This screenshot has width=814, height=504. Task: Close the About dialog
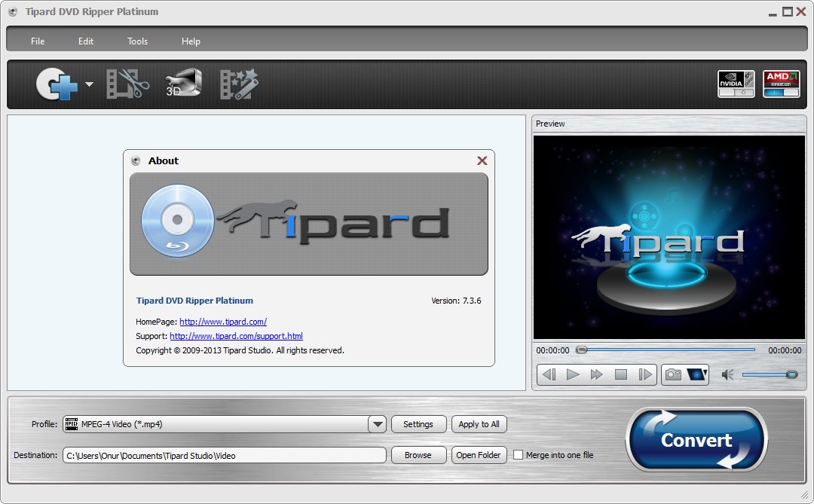(x=482, y=161)
